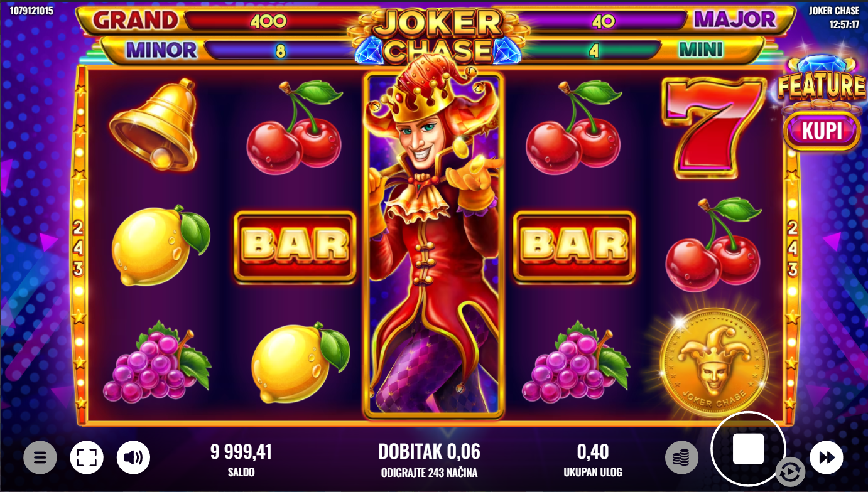
Task: Click the gold Joker Chase coin
Action: pyautogui.click(x=714, y=362)
